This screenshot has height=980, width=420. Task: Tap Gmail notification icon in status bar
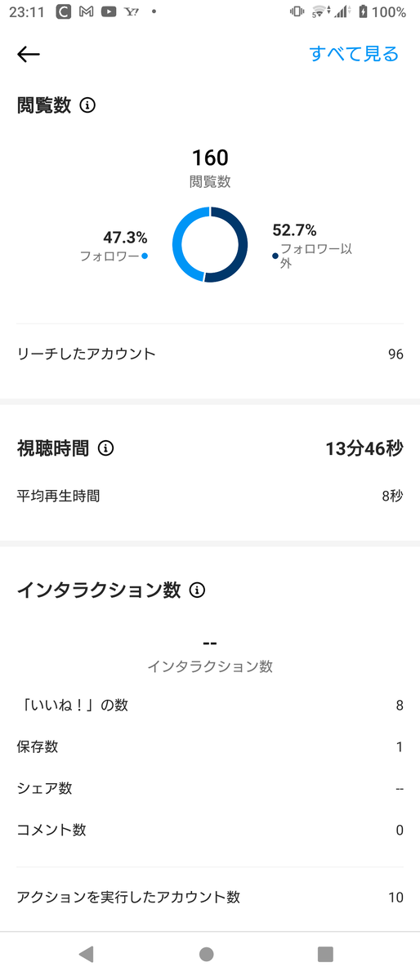pos(86,12)
